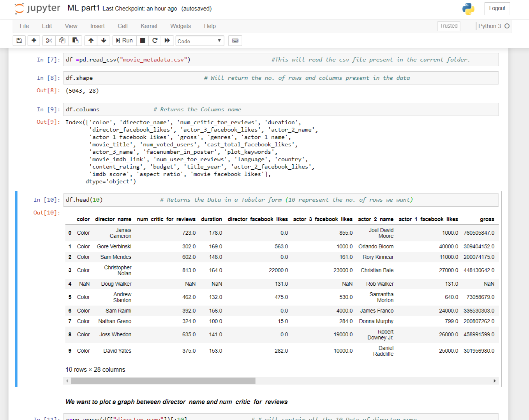Screen dimensions: 529x420
Task: Select the In [10] df.head code cell
Action: [156, 200]
